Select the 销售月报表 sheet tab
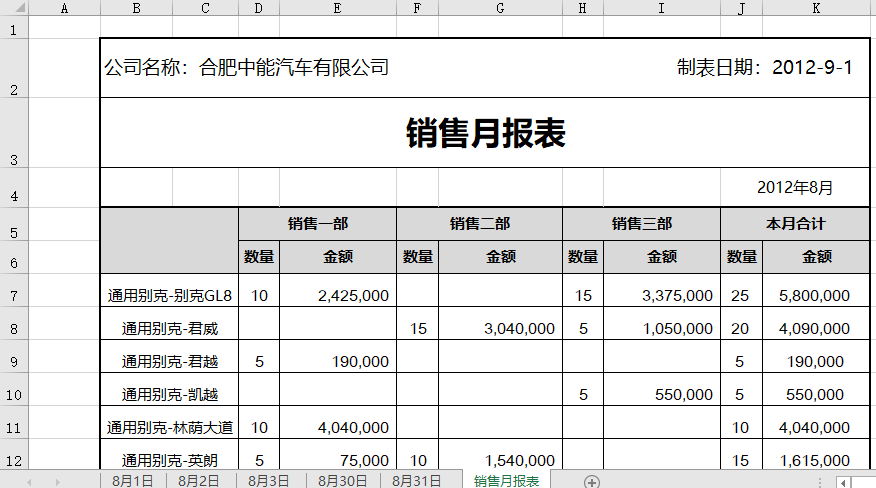876x488 pixels. coord(506,481)
